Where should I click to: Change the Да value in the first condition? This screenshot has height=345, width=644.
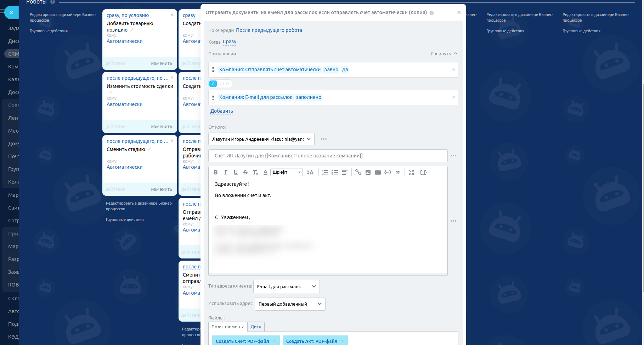[x=345, y=69]
